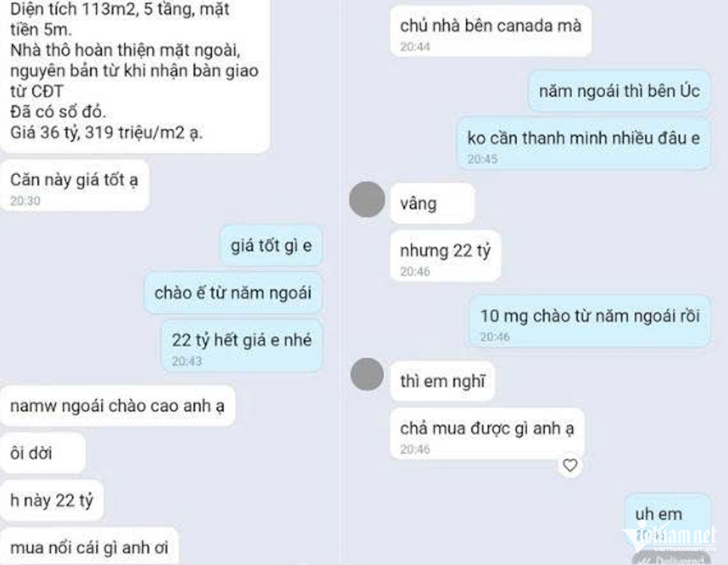Select message "nhưng 22 tỷ"
Image resolution: width=728 pixels, height=565 pixels.
click(446, 256)
